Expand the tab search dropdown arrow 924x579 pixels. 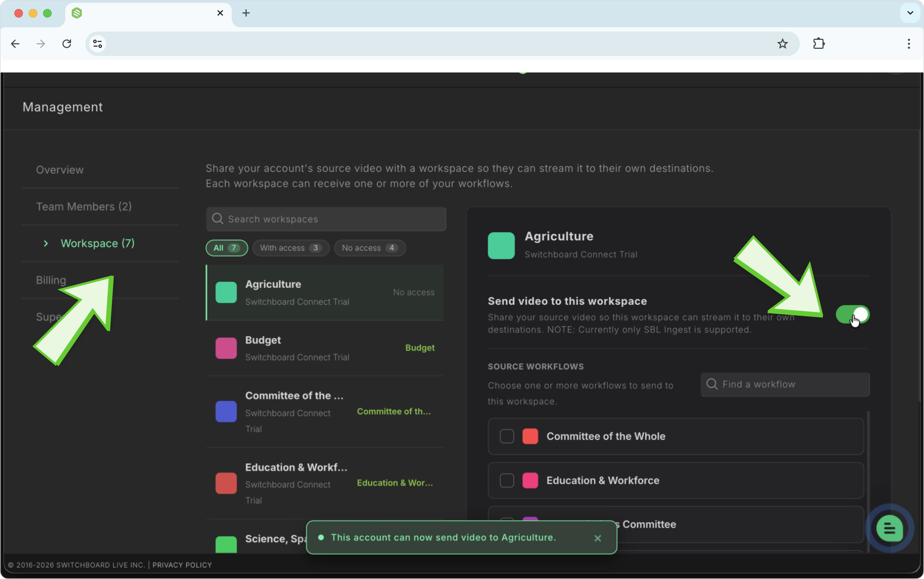click(x=910, y=13)
